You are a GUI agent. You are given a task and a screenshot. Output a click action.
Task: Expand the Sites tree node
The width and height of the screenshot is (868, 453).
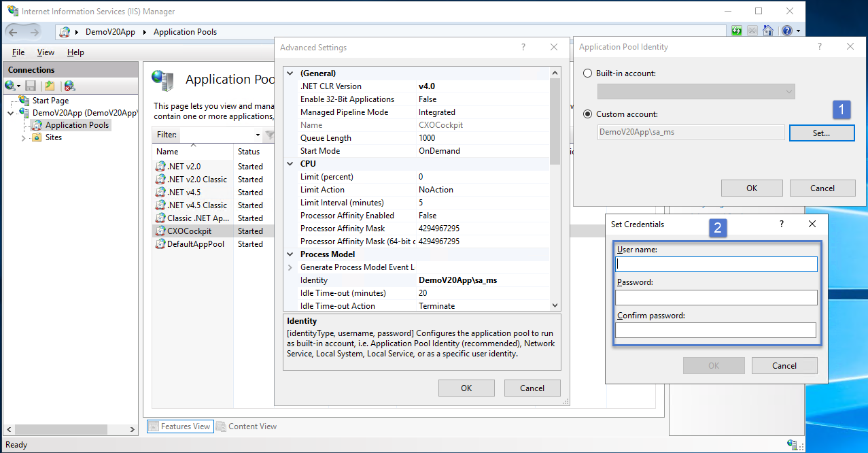coord(23,138)
